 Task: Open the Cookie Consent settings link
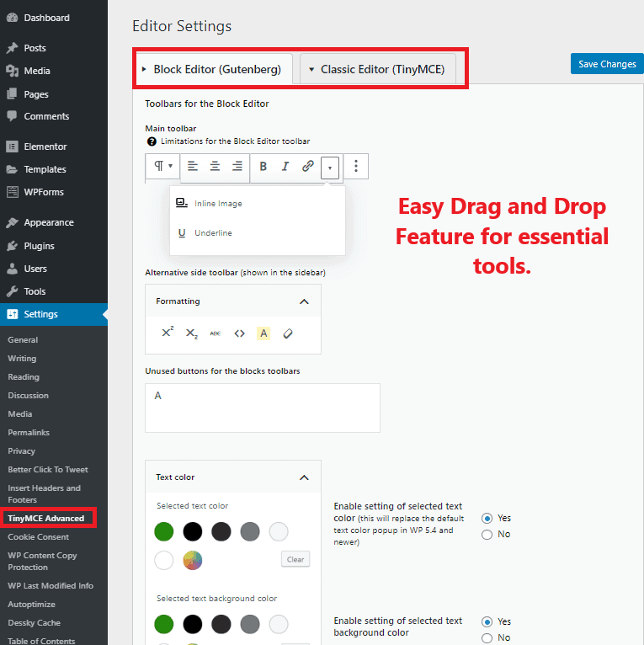click(x=38, y=537)
